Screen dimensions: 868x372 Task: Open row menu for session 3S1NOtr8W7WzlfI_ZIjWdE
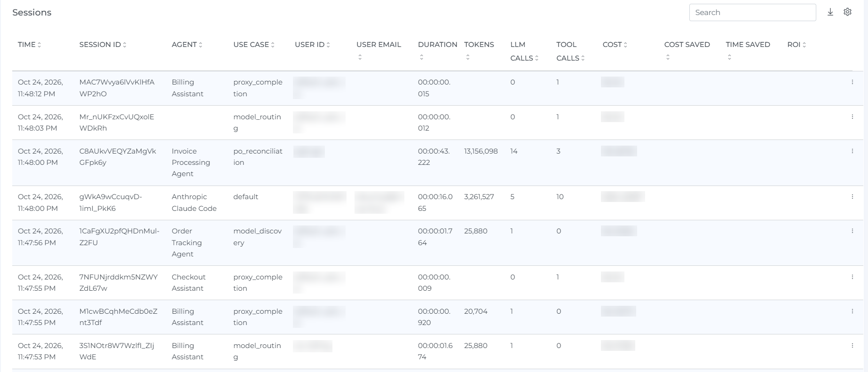(x=852, y=346)
